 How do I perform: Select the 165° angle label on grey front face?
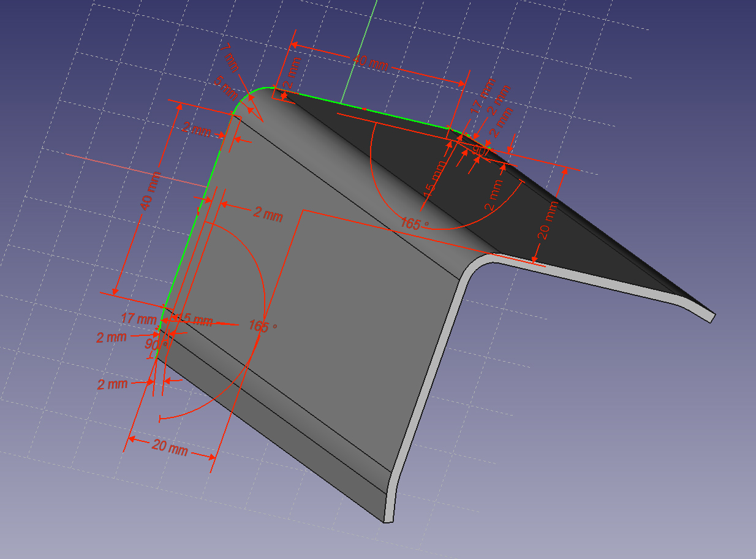pos(263,326)
